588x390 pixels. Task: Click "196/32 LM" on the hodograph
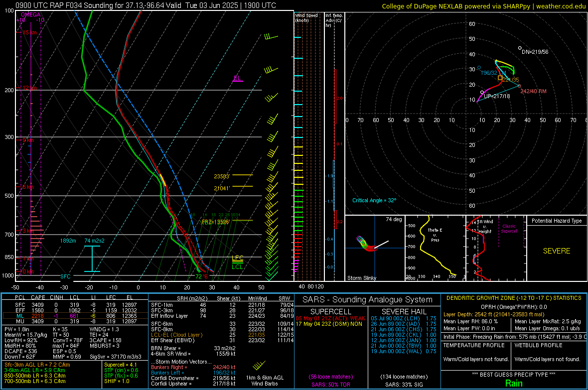493,73
